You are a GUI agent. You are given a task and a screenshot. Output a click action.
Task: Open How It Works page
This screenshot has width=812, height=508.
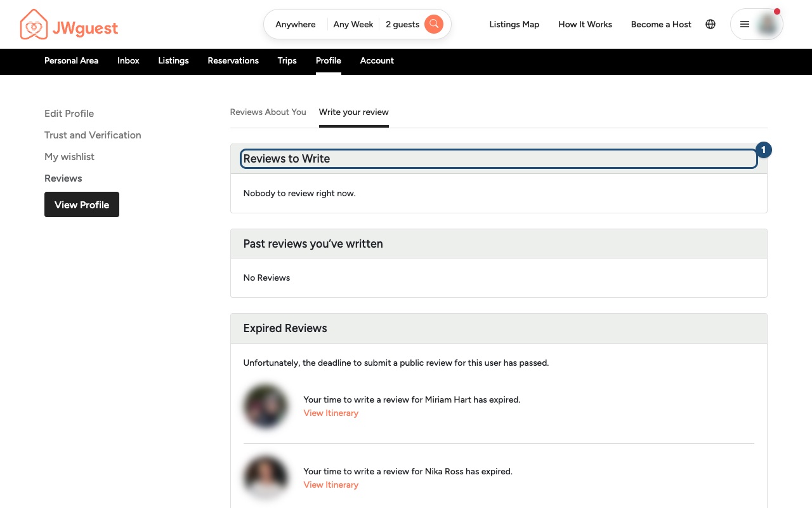coord(586,24)
